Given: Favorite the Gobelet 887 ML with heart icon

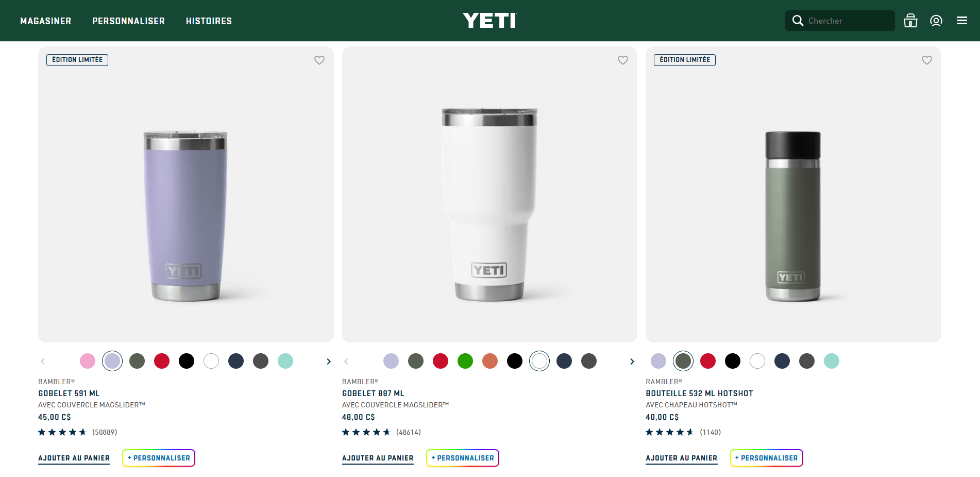Looking at the screenshot, I should [623, 60].
